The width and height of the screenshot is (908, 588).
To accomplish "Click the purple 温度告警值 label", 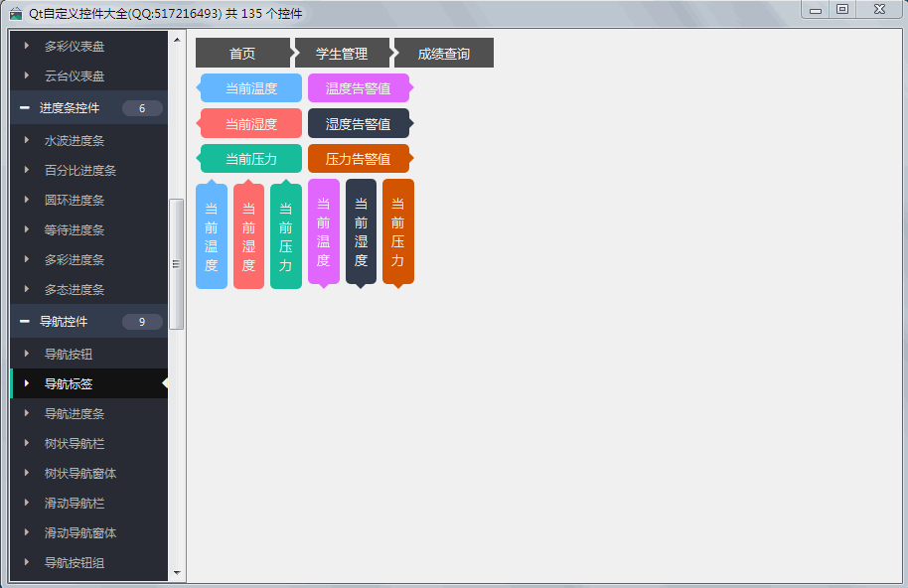I will tap(358, 88).
